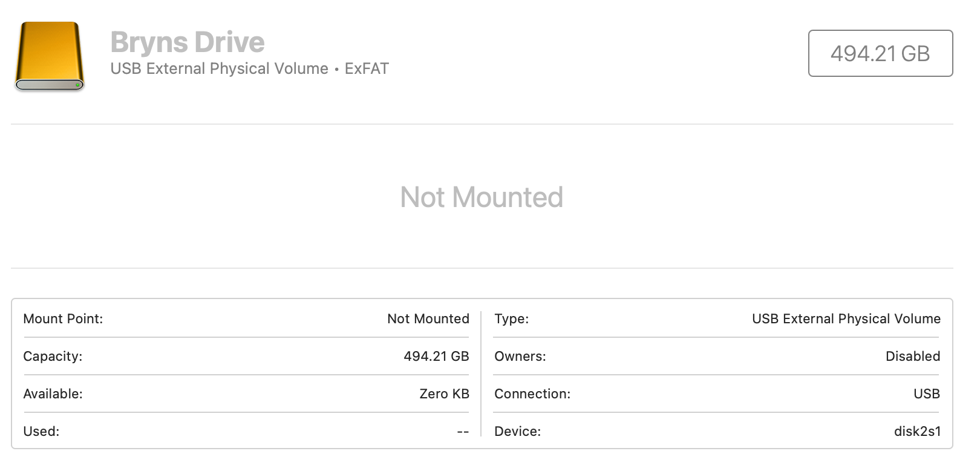
Task: Click the yellow external drive icon
Action: point(49,56)
